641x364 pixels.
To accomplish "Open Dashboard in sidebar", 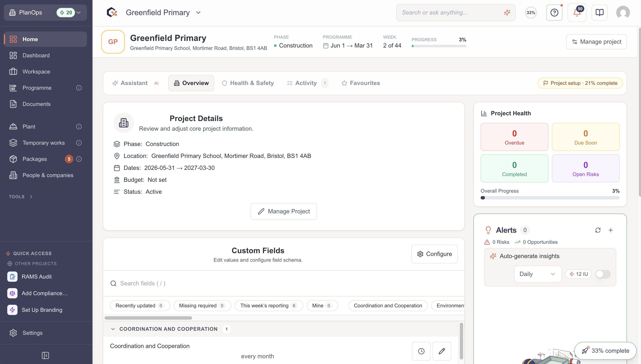I will (45, 55).
